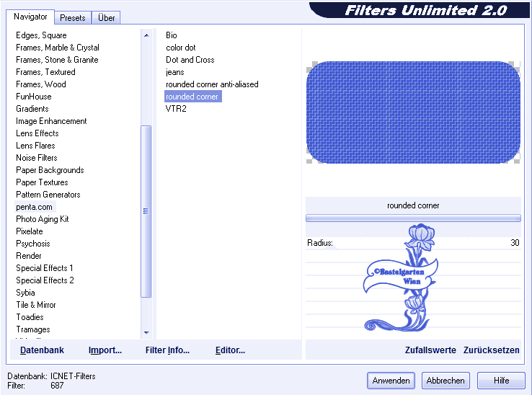
Task: Select Sybia category
Action: 25,292
